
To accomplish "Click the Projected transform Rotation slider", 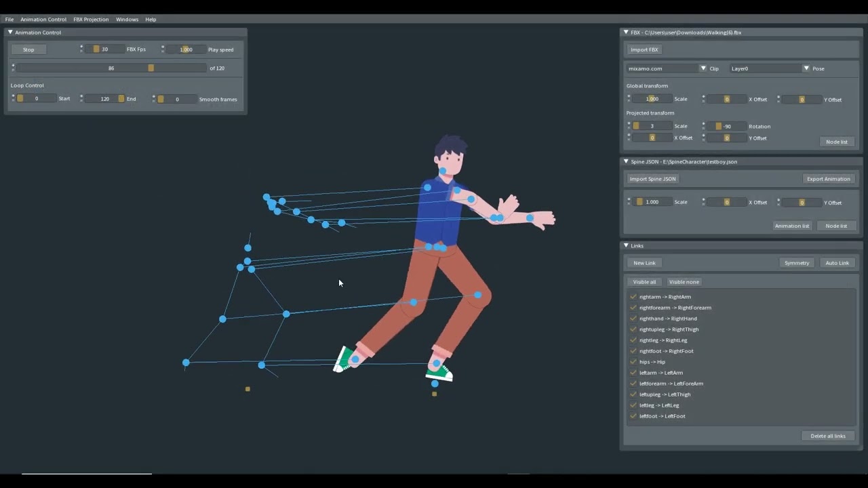I will pyautogui.click(x=726, y=126).
